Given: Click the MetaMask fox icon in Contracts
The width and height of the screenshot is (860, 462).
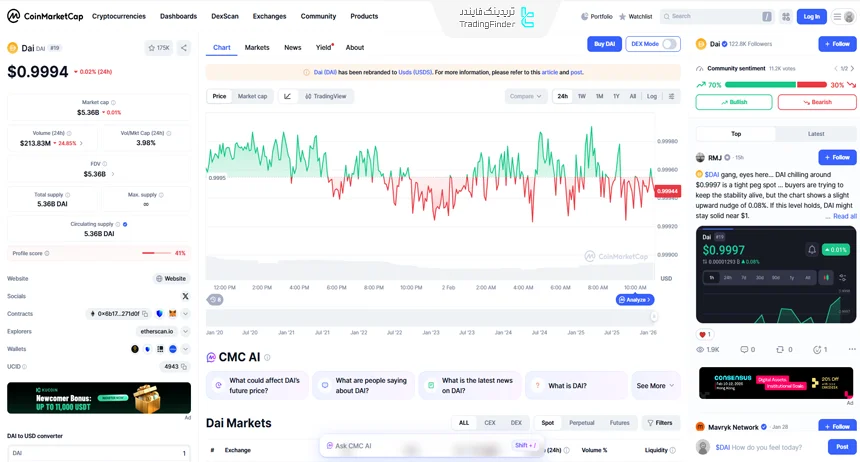Looking at the screenshot, I should (x=172, y=314).
